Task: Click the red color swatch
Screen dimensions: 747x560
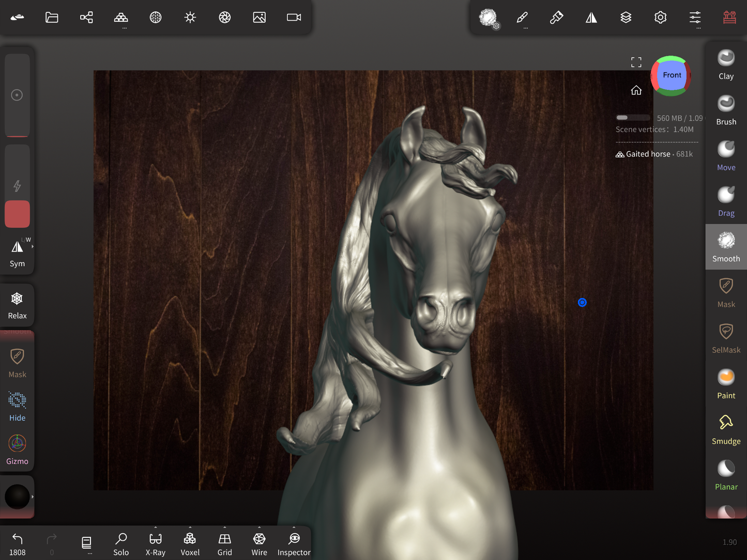Action: click(17, 214)
